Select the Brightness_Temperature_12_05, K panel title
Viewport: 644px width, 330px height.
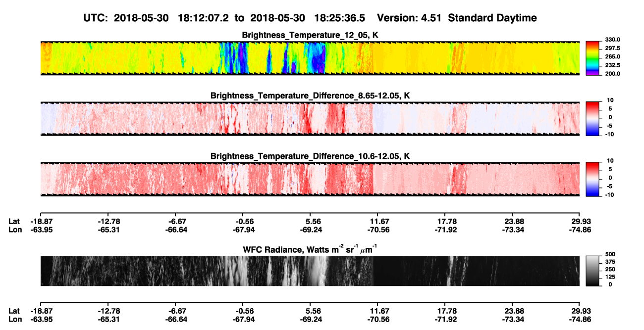click(x=310, y=35)
